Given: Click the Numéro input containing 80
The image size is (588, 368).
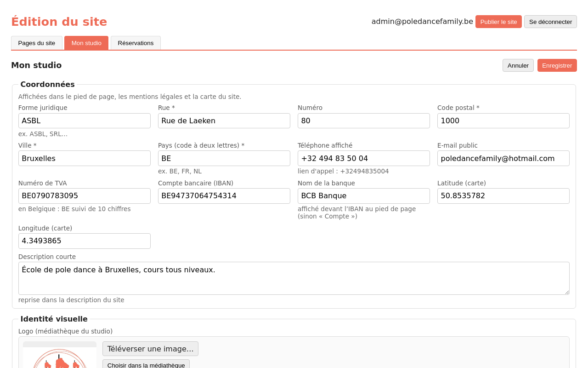Looking at the screenshot, I should [364, 121].
